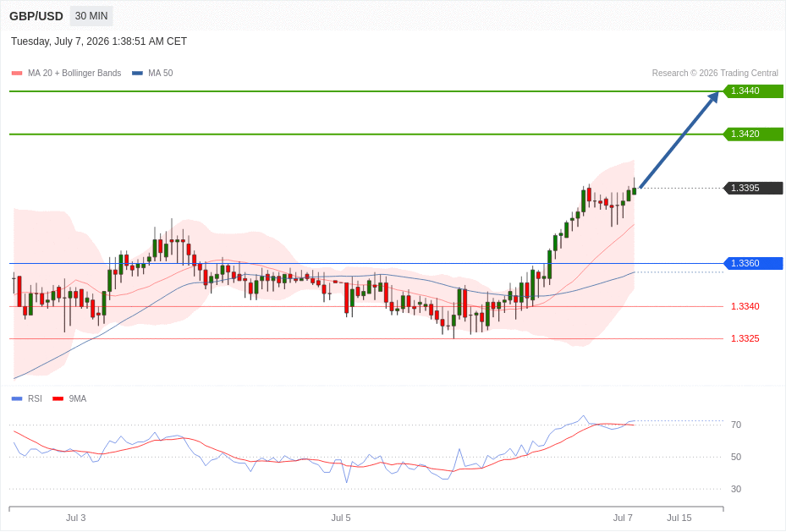Viewport: 786px width, 532px height.
Task: Click the 1.3340 support price label
Action: (745, 306)
